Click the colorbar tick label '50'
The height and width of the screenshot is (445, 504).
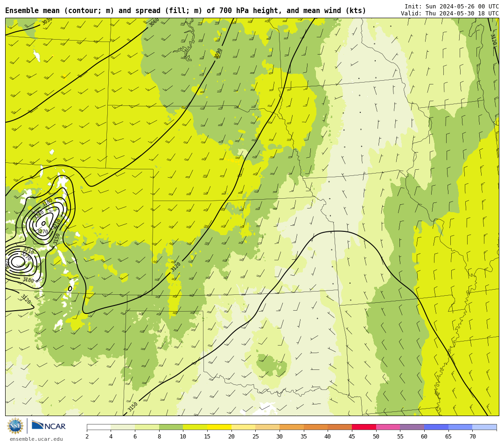pos(376,436)
